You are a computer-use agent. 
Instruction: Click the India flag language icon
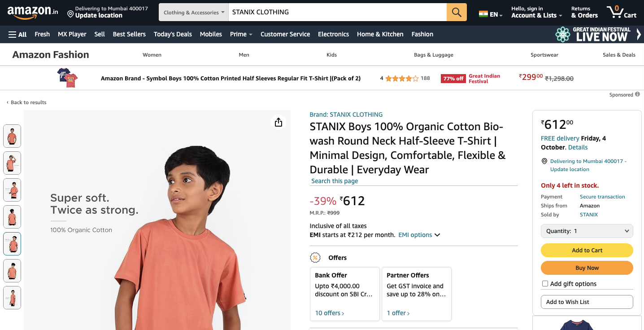pyautogui.click(x=483, y=14)
